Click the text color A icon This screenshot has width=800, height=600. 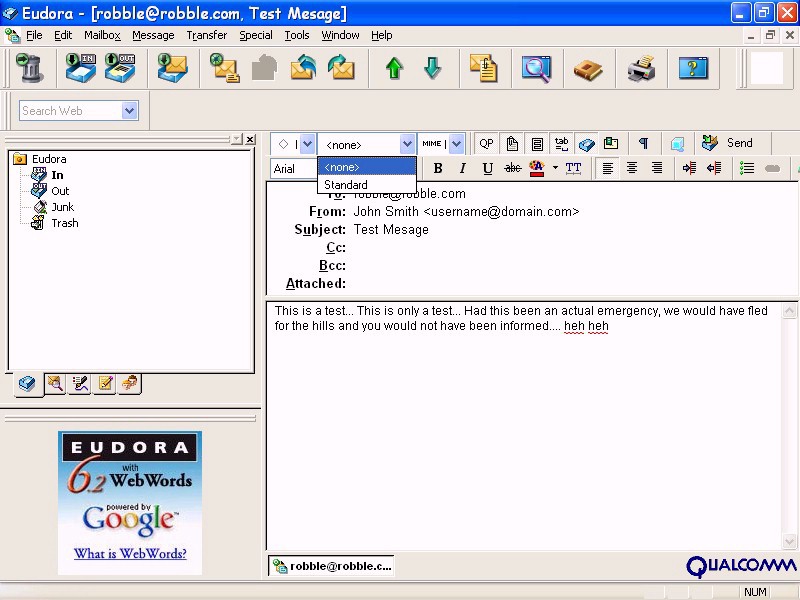(537, 168)
